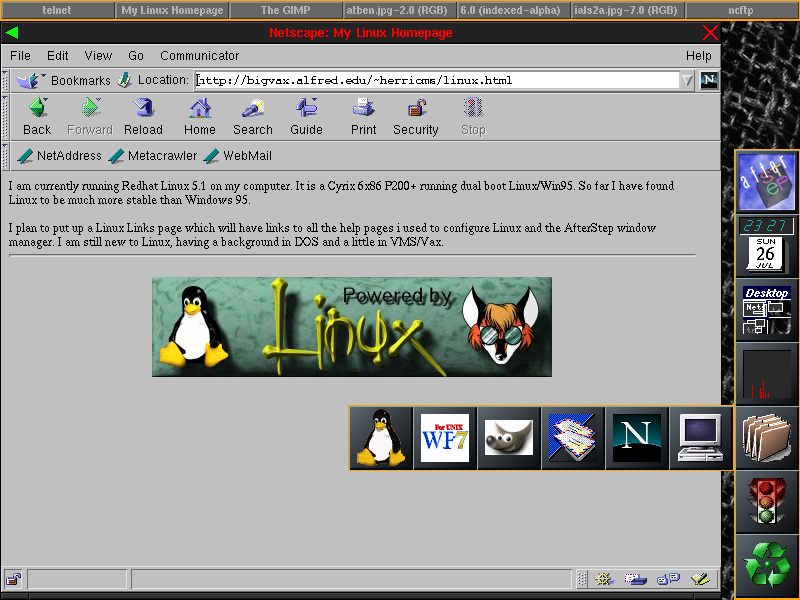Click the Desktop pager in the Wharf

tap(766, 311)
